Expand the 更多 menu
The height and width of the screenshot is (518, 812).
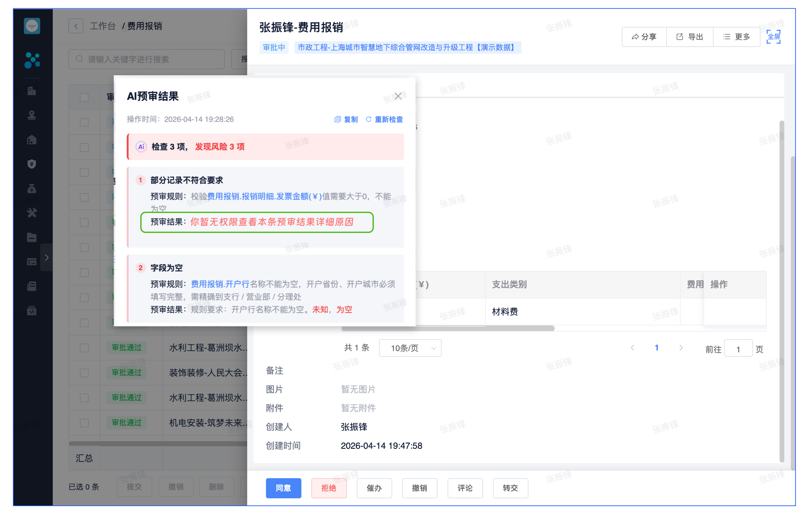point(736,37)
